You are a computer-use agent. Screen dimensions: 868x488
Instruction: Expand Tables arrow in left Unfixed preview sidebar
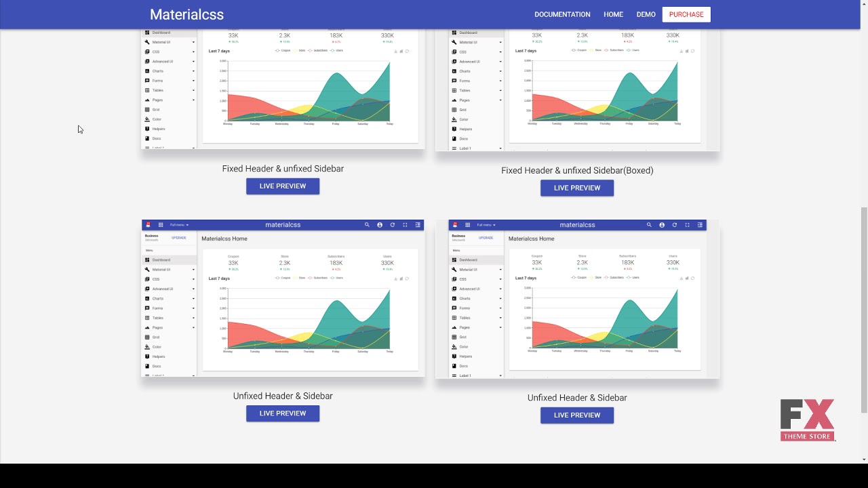tap(193, 318)
